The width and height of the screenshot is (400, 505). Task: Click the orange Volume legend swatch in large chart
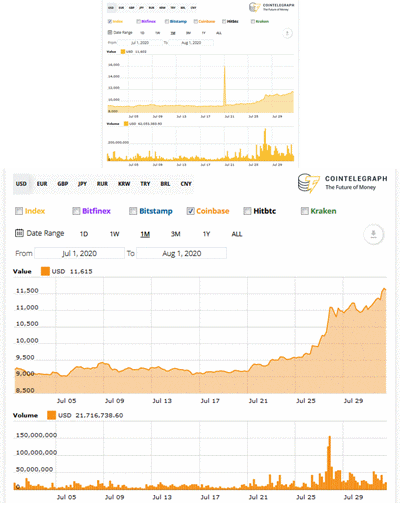click(x=52, y=415)
